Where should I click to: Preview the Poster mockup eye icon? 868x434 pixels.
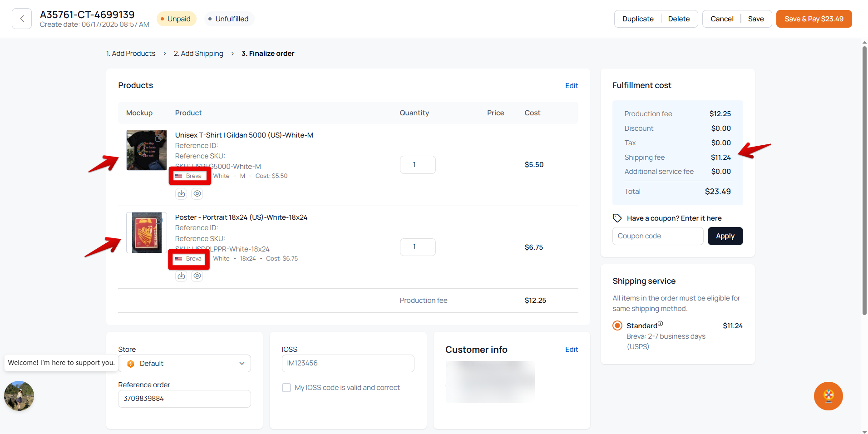coord(197,276)
